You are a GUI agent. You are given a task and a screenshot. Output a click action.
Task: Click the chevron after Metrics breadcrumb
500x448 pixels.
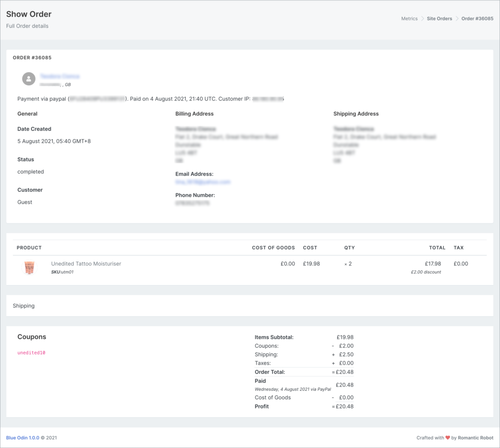tap(422, 19)
